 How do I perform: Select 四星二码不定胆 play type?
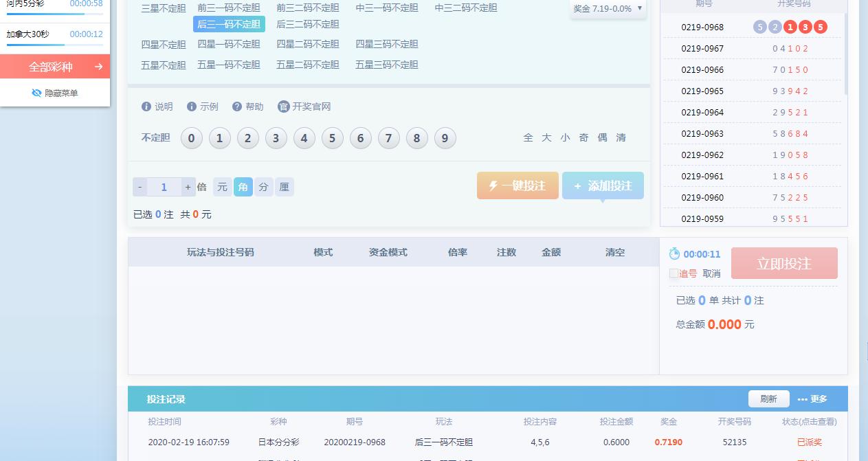coord(308,44)
